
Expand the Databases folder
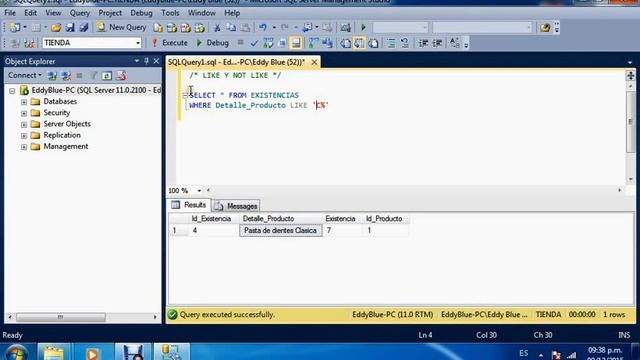coord(24,102)
